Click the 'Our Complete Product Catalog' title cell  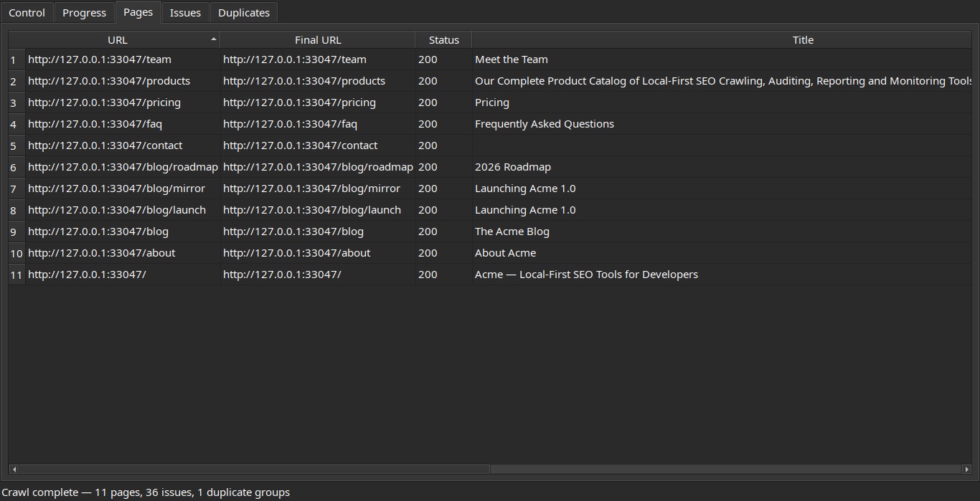pyautogui.click(x=722, y=81)
